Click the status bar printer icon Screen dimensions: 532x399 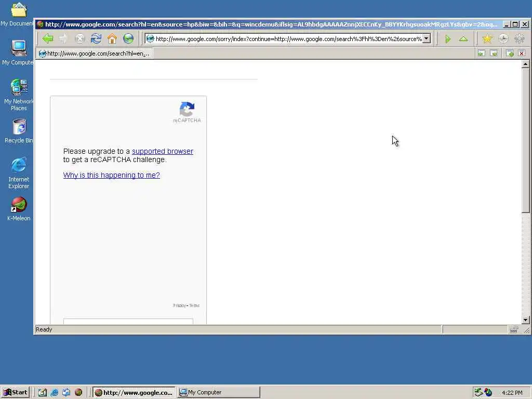tap(514, 329)
